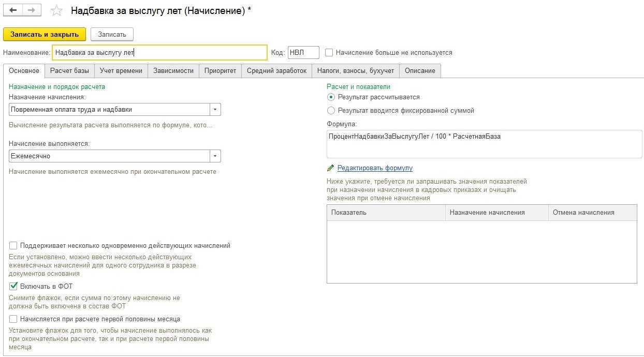Tick 'Начисляется при расчете первой половины месяца'
Screen dimensions: 644x357
click(13, 319)
